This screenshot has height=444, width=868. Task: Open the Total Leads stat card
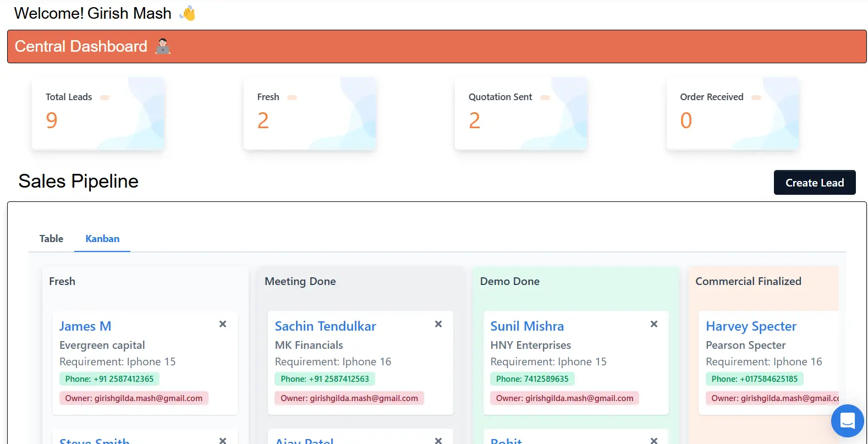pyautogui.click(x=98, y=113)
